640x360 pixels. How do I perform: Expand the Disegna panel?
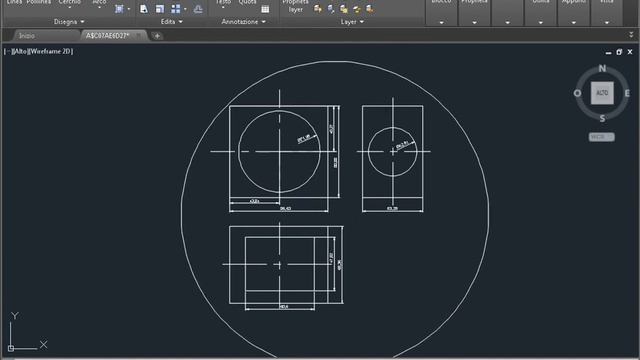[69, 22]
